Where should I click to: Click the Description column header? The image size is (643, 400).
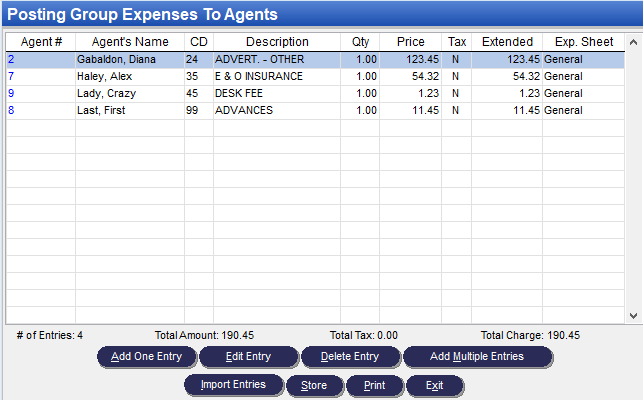[x=277, y=42]
